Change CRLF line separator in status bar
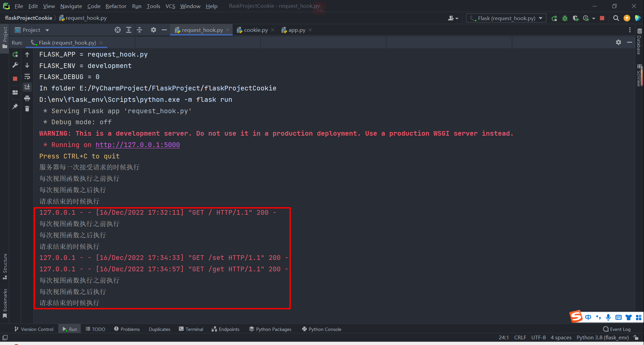Screen dimensions: 644x345 point(520,338)
